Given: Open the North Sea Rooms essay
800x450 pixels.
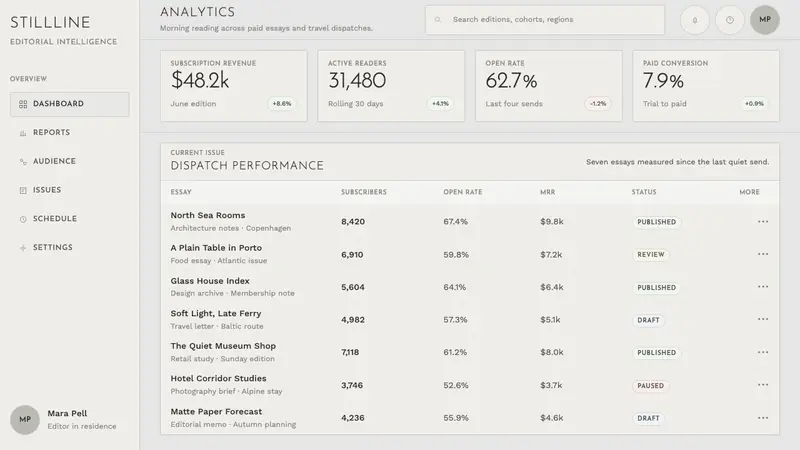Looking at the screenshot, I should tap(208, 215).
